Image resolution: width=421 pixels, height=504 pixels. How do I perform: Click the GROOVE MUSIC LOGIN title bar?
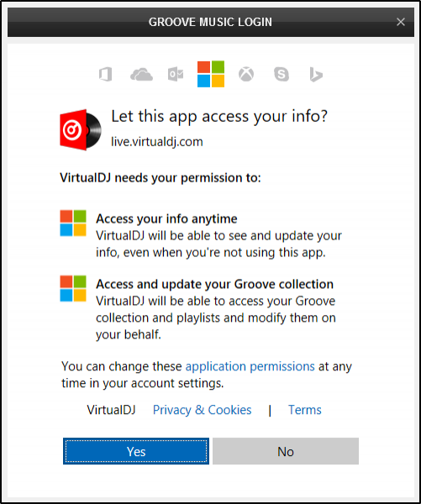(211, 22)
